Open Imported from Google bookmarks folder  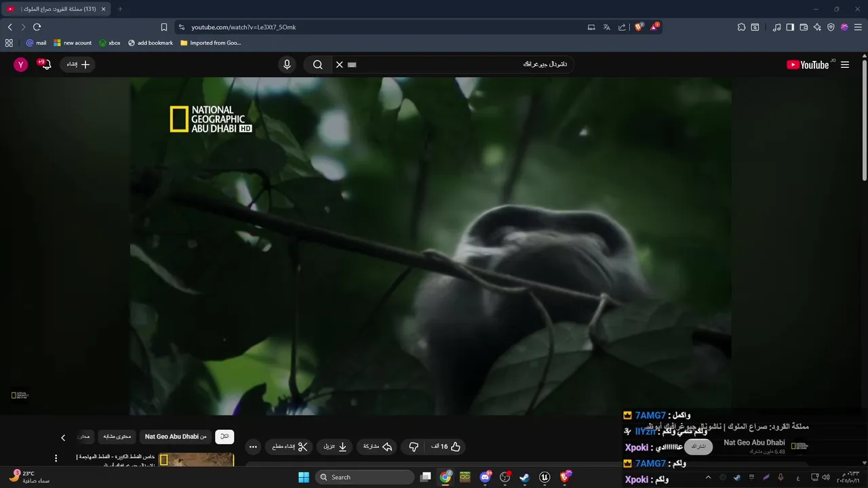(x=211, y=43)
